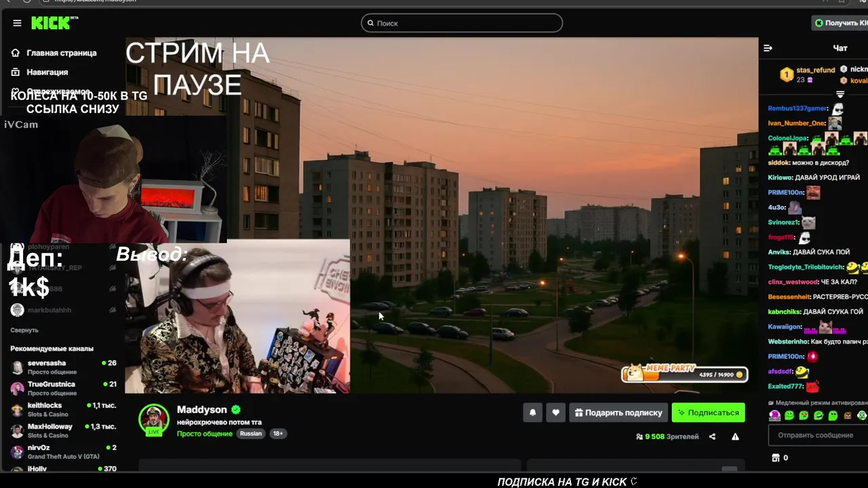Click the 18+ tag
Screen dimensions: 868x488
(x=278, y=433)
